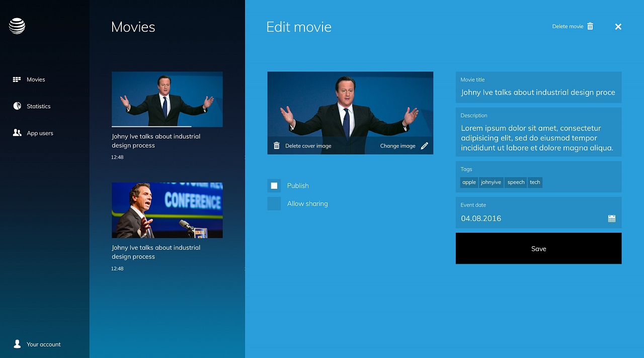Click the Change image pencil icon
This screenshot has width=644, height=358.
(x=424, y=146)
